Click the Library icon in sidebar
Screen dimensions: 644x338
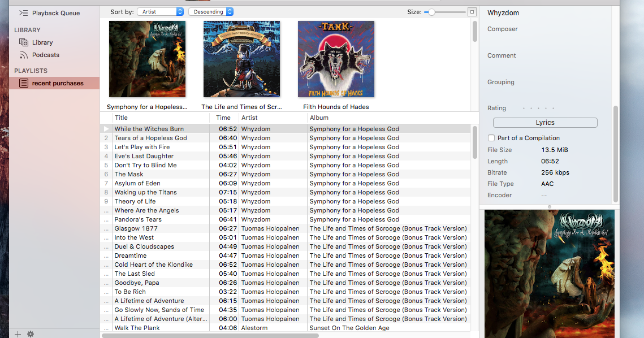(24, 42)
